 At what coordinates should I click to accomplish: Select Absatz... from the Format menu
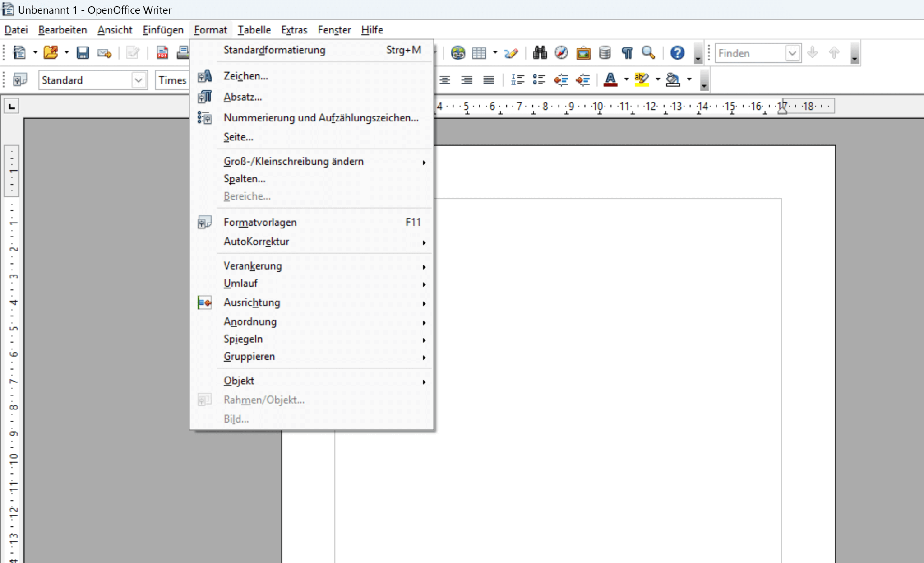(243, 97)
